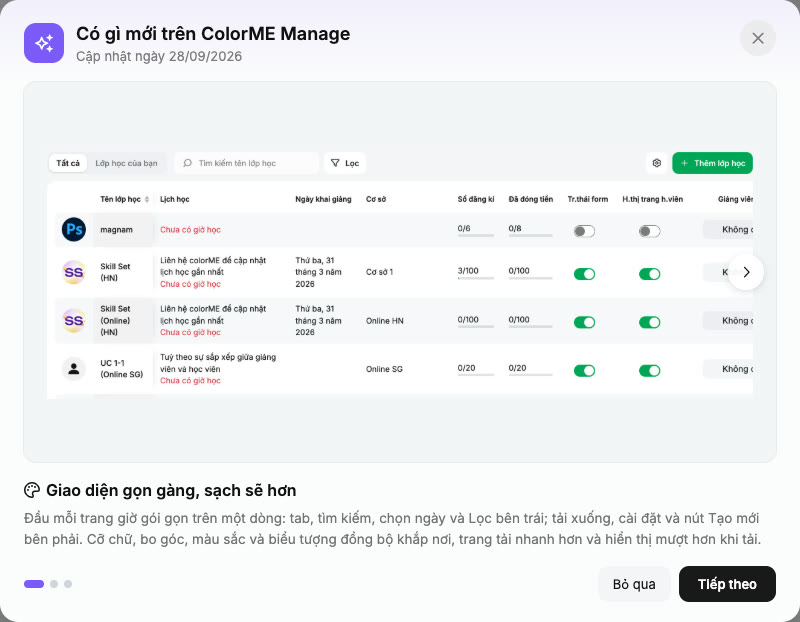The width and height of the screenshot is (800, 622).
Task: Click the Ngày khai giảng column header
Action: click(323, 199)
